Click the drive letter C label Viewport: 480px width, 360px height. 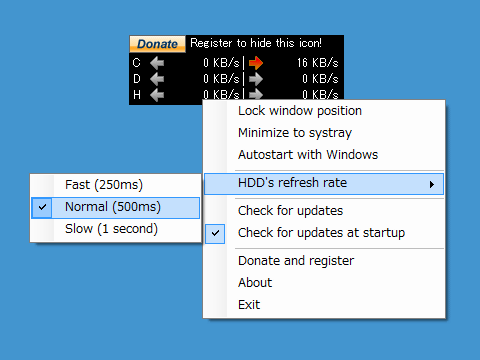(x=137, y=63)
